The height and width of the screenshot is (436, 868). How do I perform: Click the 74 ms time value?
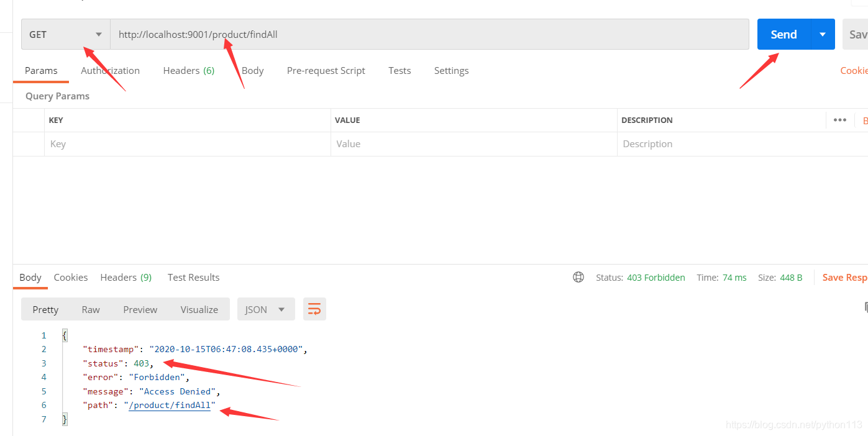coord(734,278)
